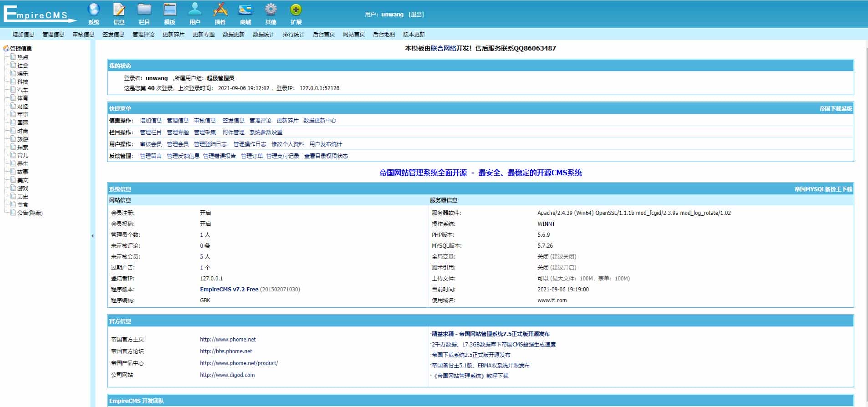Screen dimensions: 868x407
Task: Click 管理栏目 in quick menu
Action: click(151, 132)
